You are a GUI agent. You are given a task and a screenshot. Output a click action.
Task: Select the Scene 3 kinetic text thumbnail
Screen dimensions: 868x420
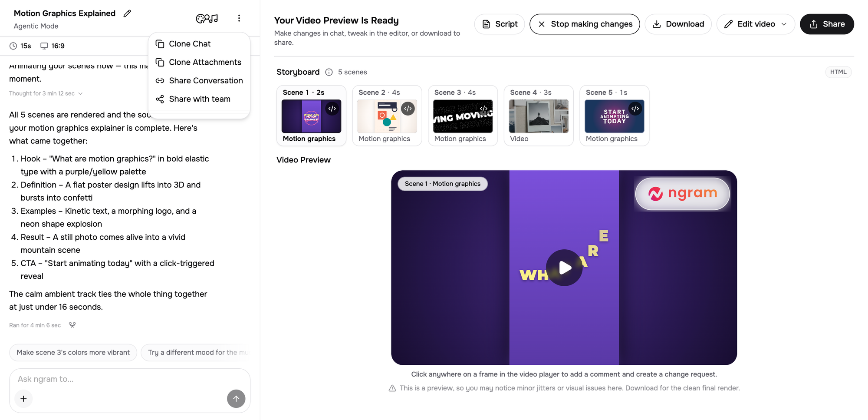point(463,116)
